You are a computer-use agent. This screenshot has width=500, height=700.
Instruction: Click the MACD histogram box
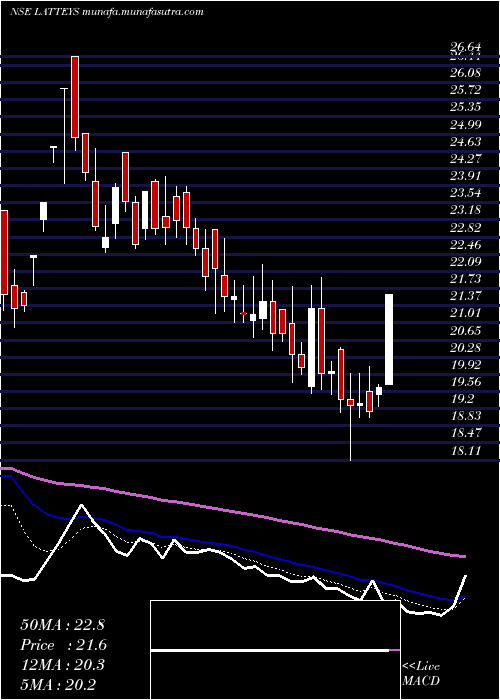275,650
